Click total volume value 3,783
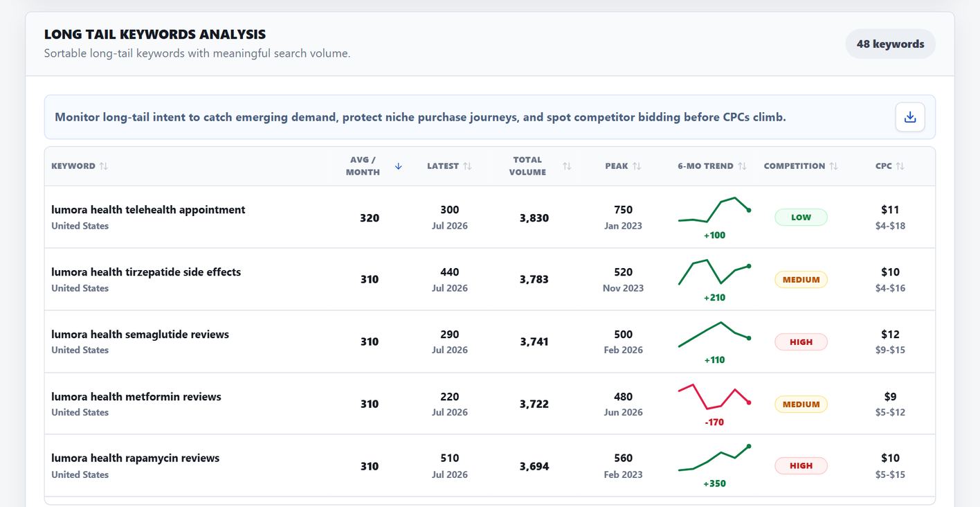 [534, 280]
